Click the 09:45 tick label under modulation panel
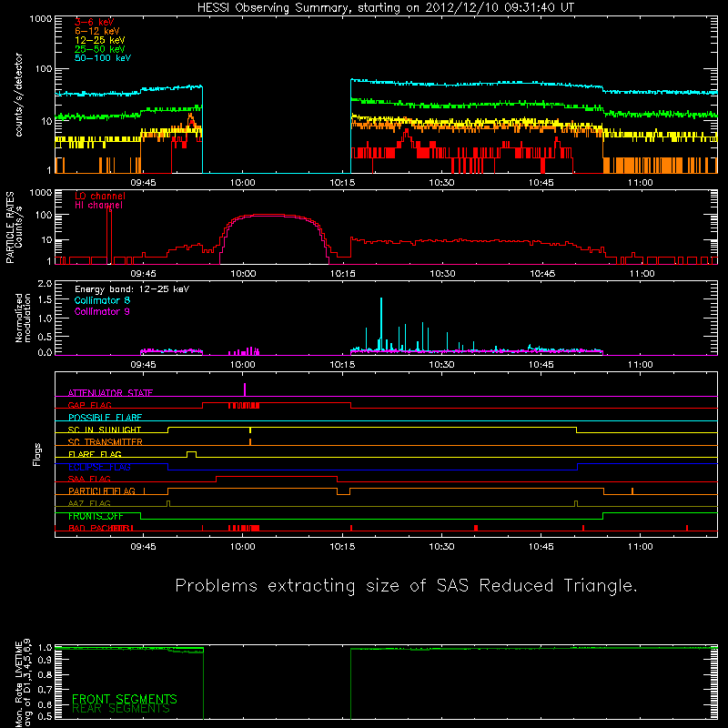The height and width of the screenshot is (728, 728). click(143, 365)
